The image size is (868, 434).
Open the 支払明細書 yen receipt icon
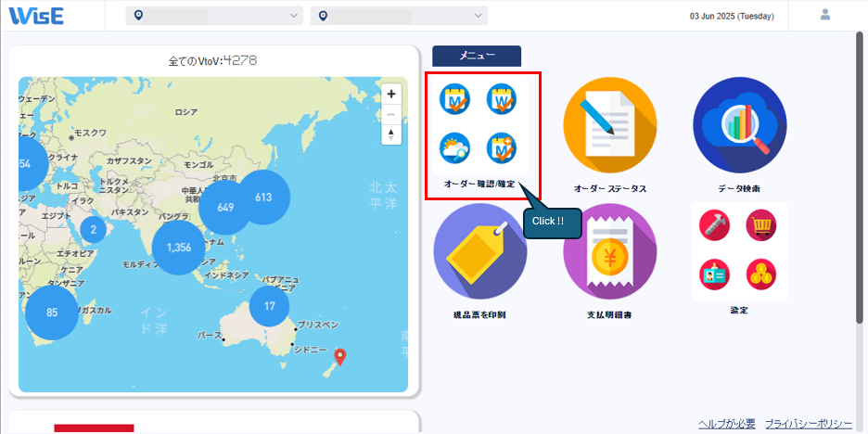coord(609,250)
